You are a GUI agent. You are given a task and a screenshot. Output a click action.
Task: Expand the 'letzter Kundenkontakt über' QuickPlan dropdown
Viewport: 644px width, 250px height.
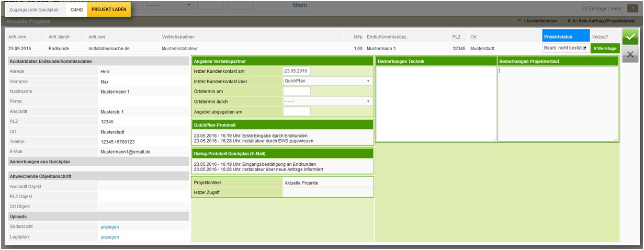(327, 82)
